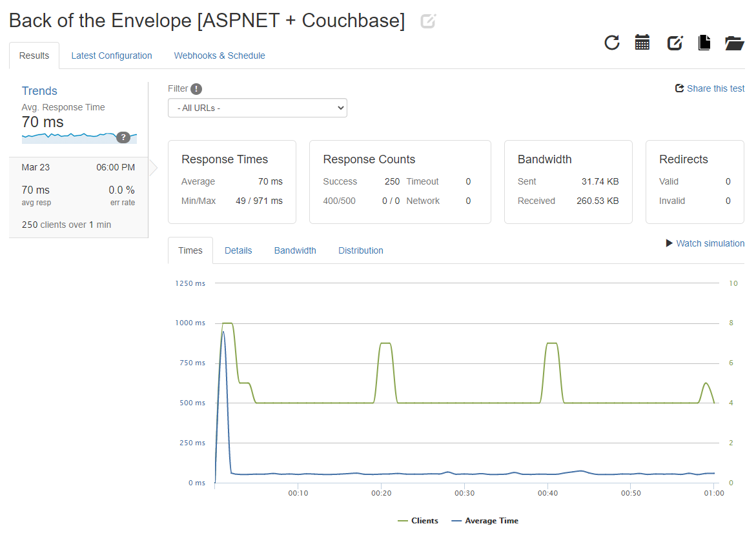Toggle the Average Time series in legend

coord(485,521)
